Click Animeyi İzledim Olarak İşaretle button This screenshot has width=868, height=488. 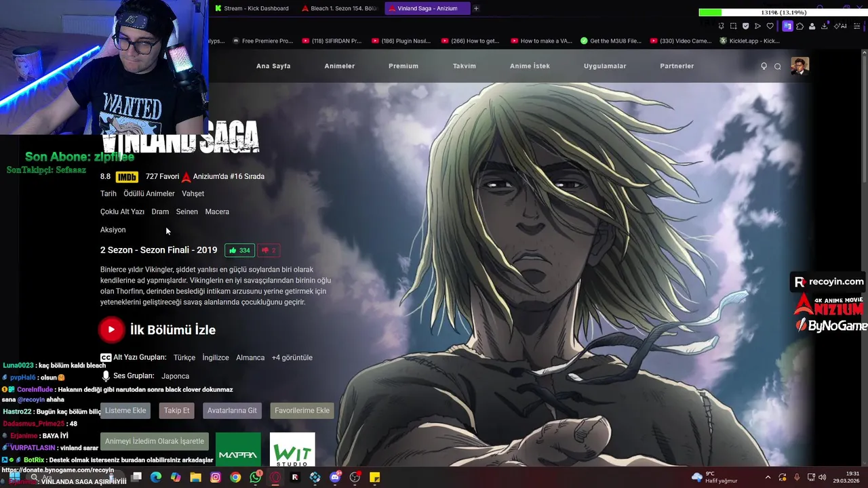click(155, 441)
